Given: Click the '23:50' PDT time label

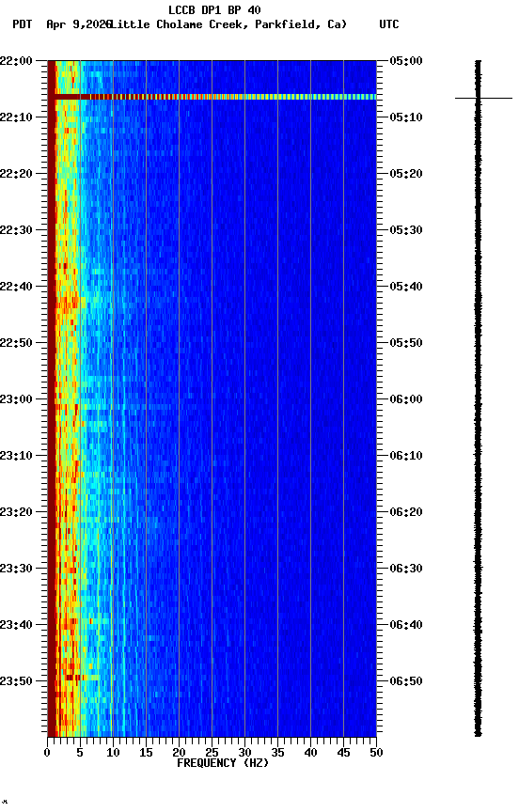Looking at the screenshot, I should pyautogui.click(x=16, y=681).
